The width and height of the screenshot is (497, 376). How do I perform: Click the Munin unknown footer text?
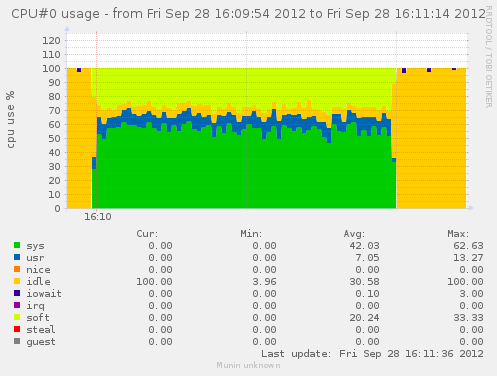(x=248, y=365)
